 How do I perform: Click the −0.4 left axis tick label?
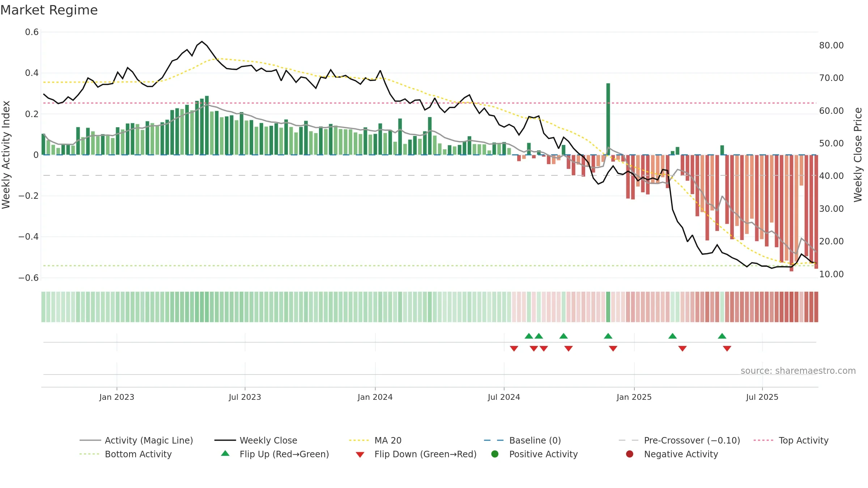pos(29,236)
